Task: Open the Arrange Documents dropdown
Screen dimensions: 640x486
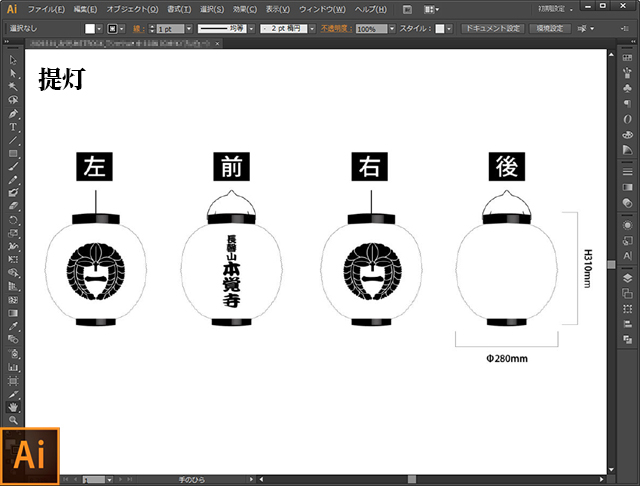Action: coord(431,9)
